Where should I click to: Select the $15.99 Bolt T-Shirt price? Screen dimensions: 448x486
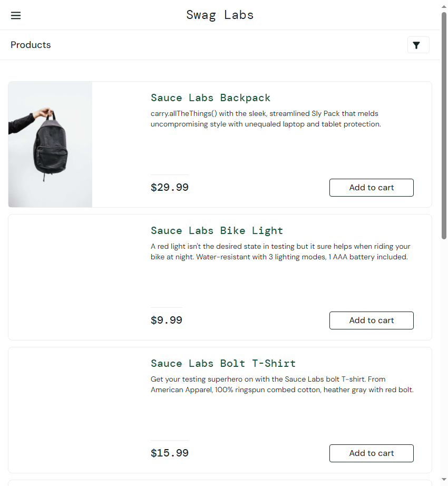(169, 453)
